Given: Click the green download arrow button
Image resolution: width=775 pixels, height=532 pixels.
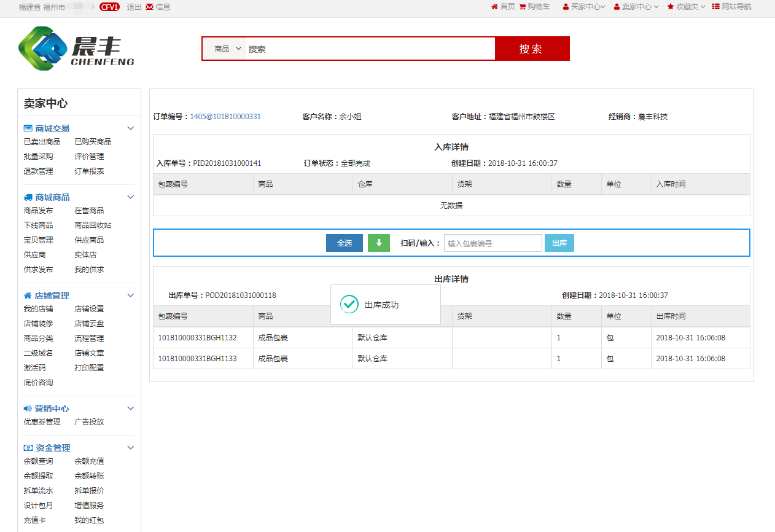Looking at the screenshot, I should point(378,243).
